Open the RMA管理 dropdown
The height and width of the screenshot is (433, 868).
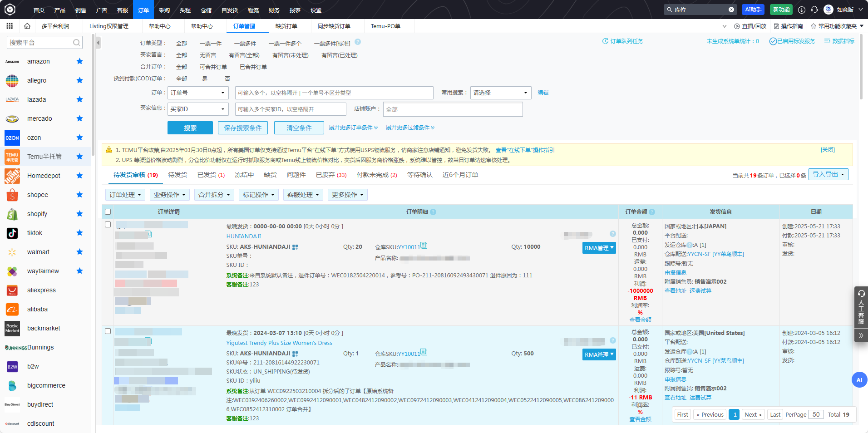(x=598, y=248)
